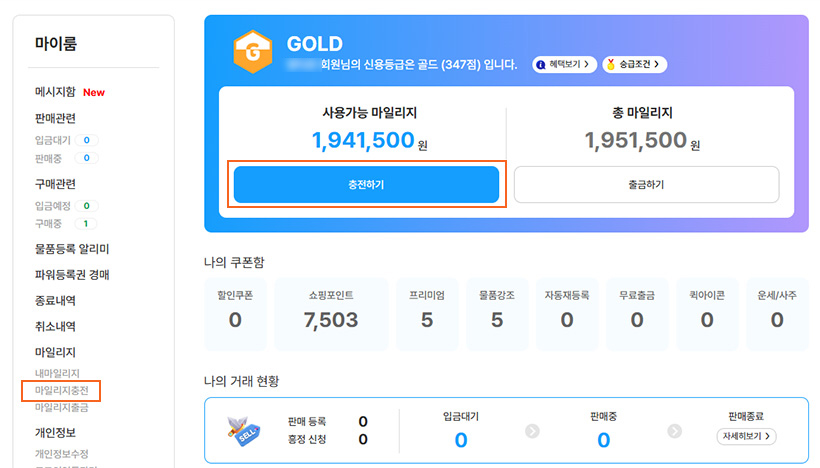Open 물품등록 알리미 menu item

tap(72, 249)
